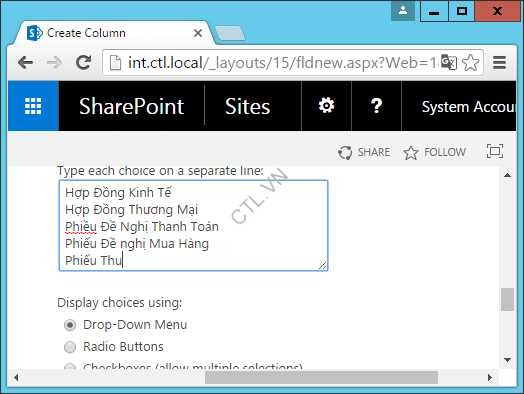524x394 pixels.
Task: Click the line 'Hợp Đồng Kinh Tế'
Action: (118, 192)
